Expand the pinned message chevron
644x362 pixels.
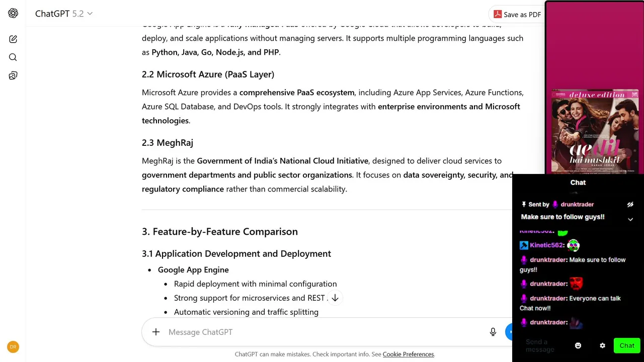[630, 219]
